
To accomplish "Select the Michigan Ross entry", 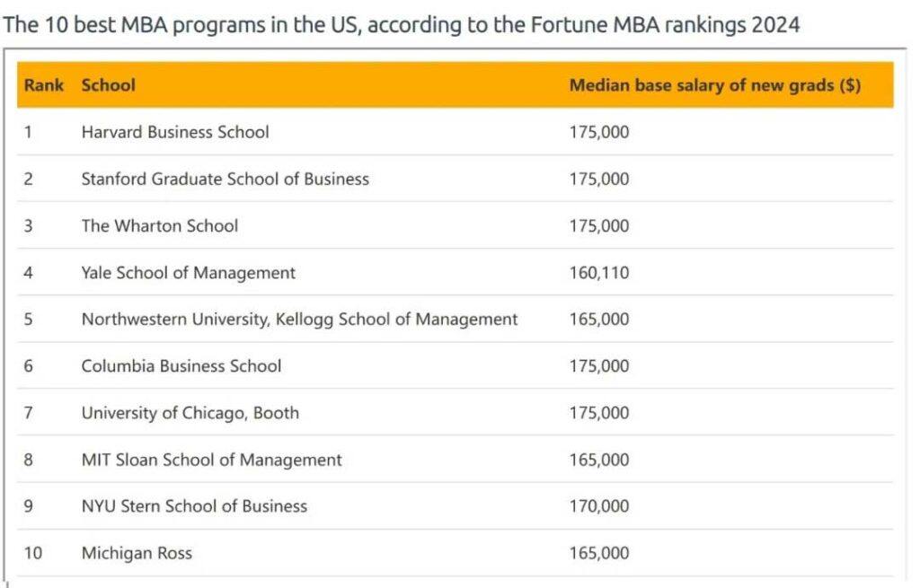I will click(137, 553).
